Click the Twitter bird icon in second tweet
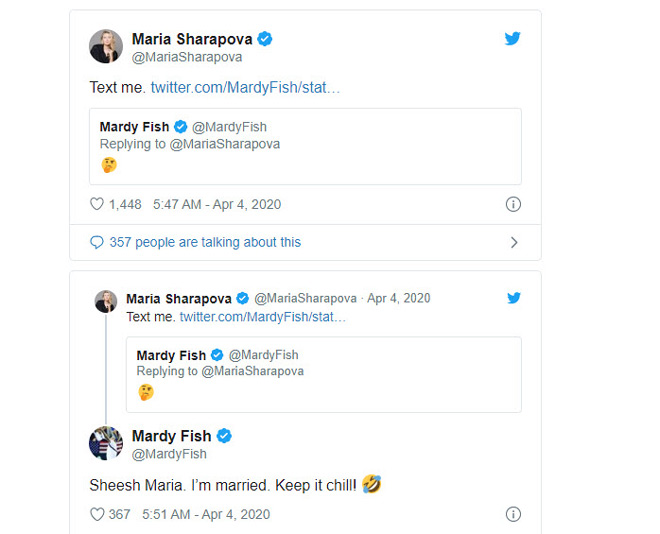Screen dimensions: 660x534 pyautogui.click(x=513, y=298)
